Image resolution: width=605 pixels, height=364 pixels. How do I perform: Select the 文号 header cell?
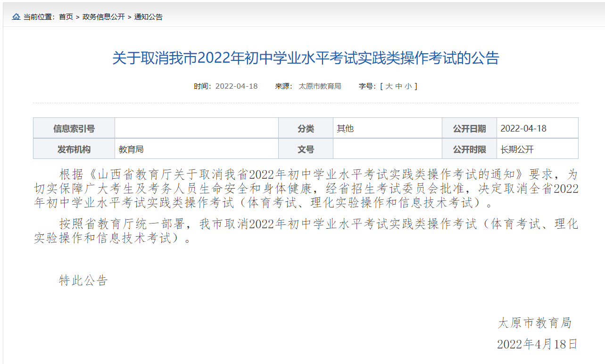306,149
